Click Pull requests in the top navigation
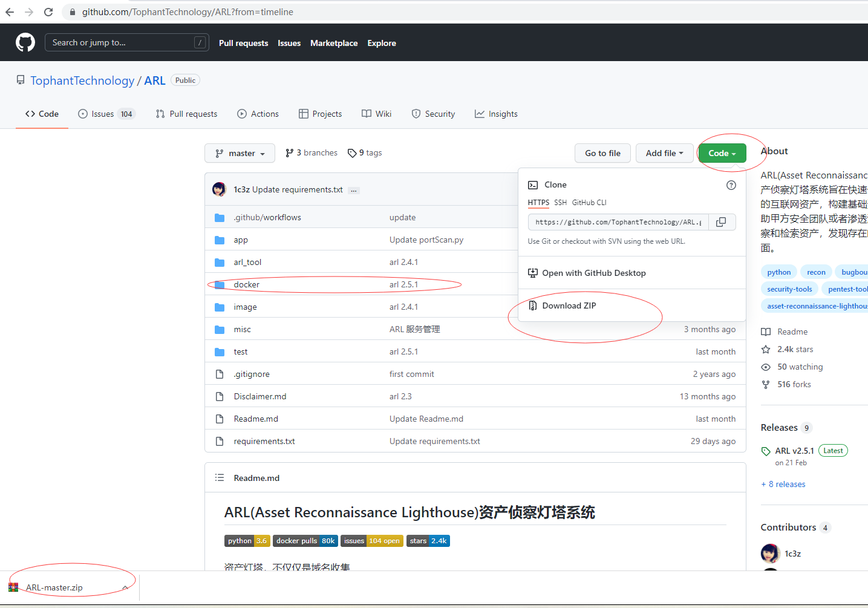 [x=243, y=43]
